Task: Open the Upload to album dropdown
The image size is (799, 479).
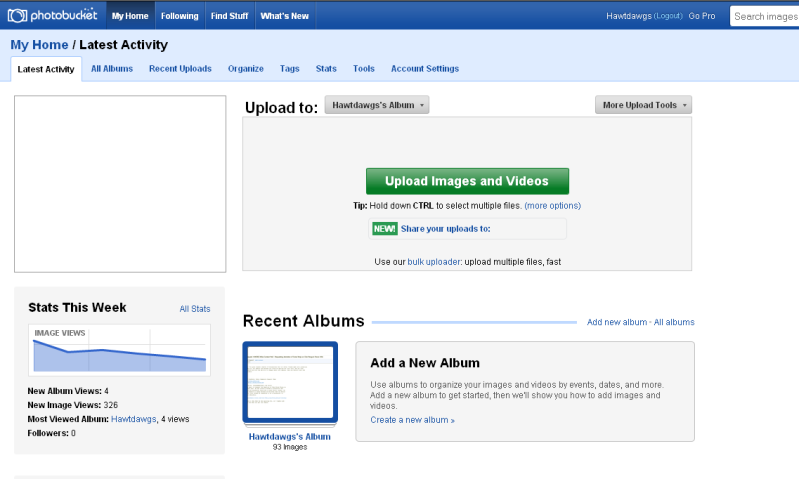Action: click(377, 105)
